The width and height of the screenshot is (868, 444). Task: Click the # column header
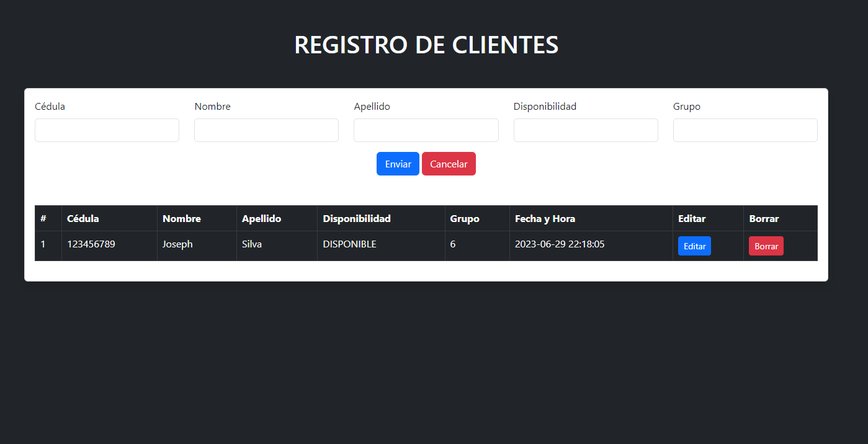tap(48, 218)
